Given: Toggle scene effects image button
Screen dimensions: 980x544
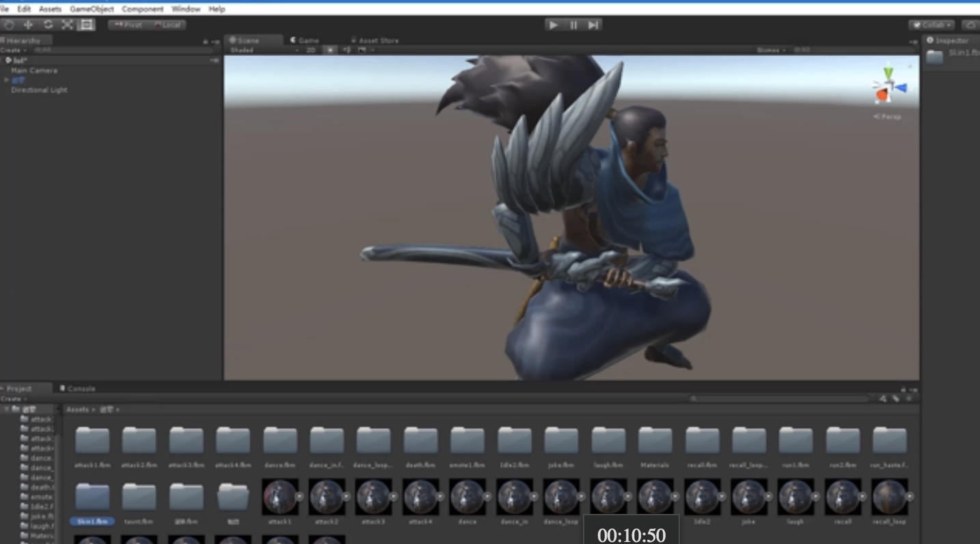Looking at the screenshot, I should (x=364, y=50).
